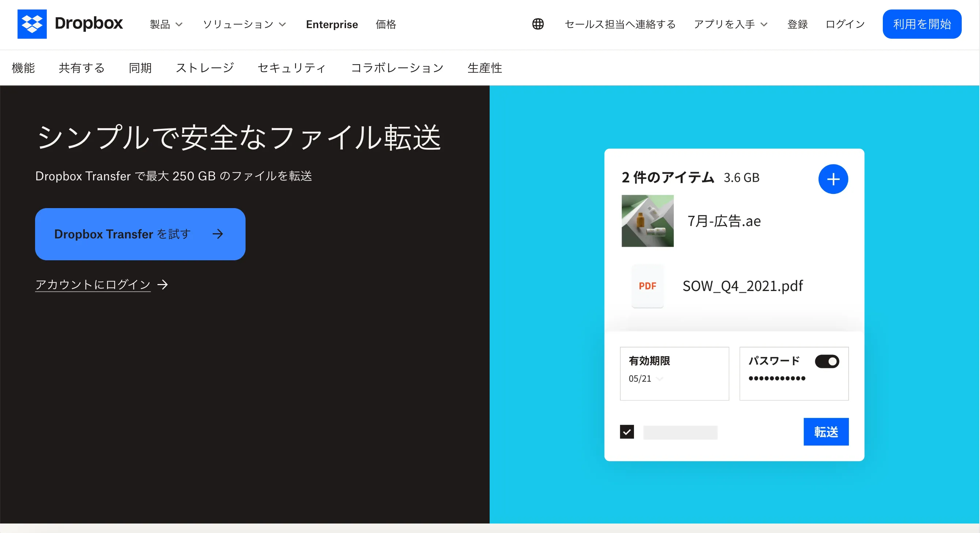Click the 転送 send button

[826, 432]
